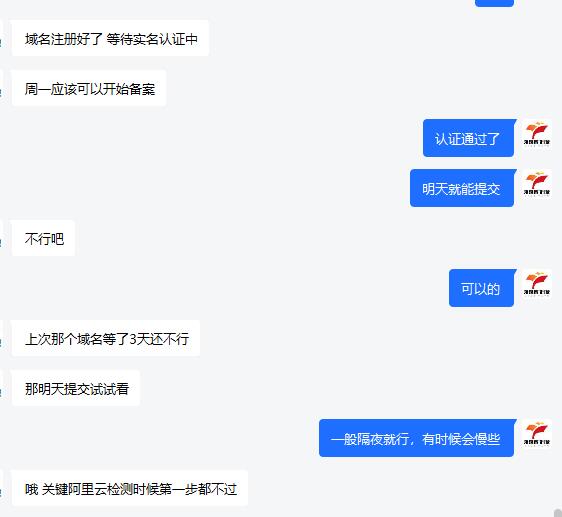Select the '那明天提交试试看' message bubble
This screenshot has height=517, width=562.
point(76,388)
